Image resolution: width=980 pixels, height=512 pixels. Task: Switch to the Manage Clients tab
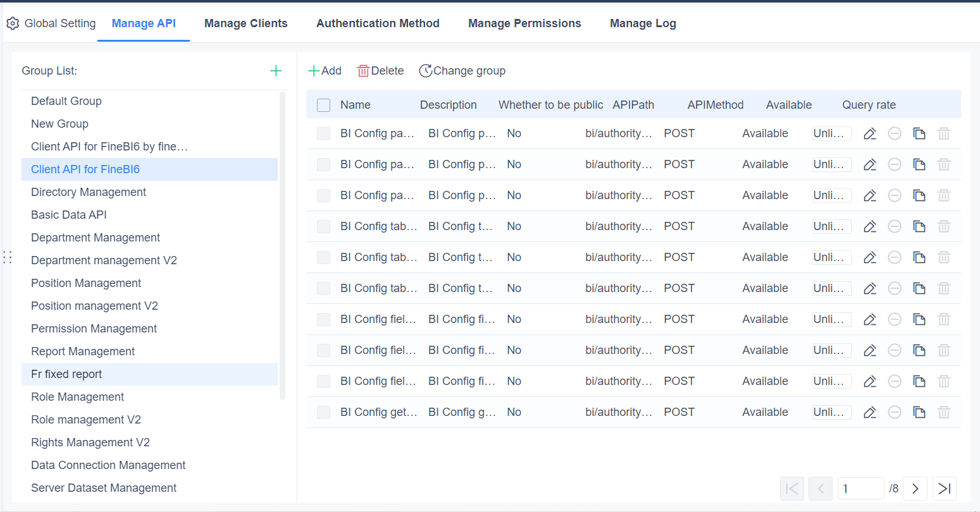245,23
